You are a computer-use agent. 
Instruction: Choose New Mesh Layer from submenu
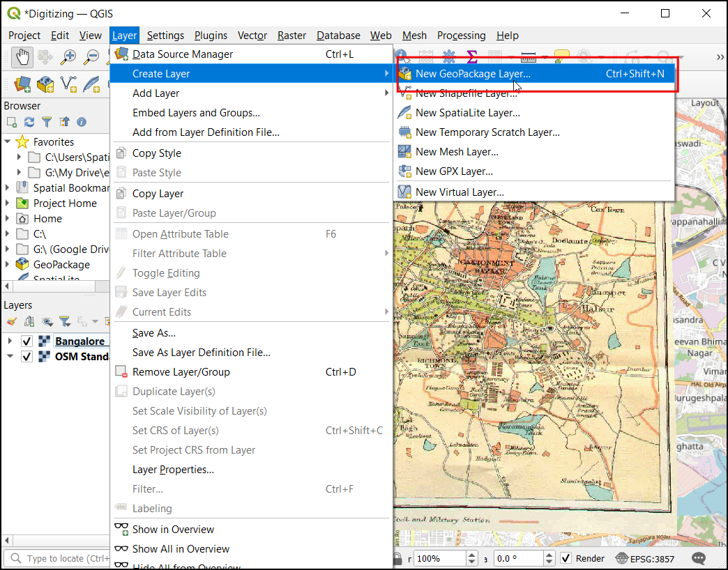click(x=534, y=152)
